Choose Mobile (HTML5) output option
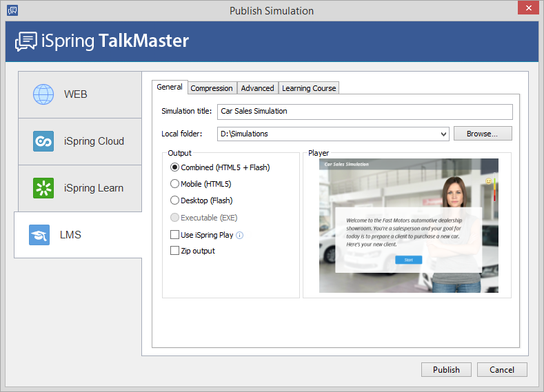Screen dimensions: 544x392 174,184
